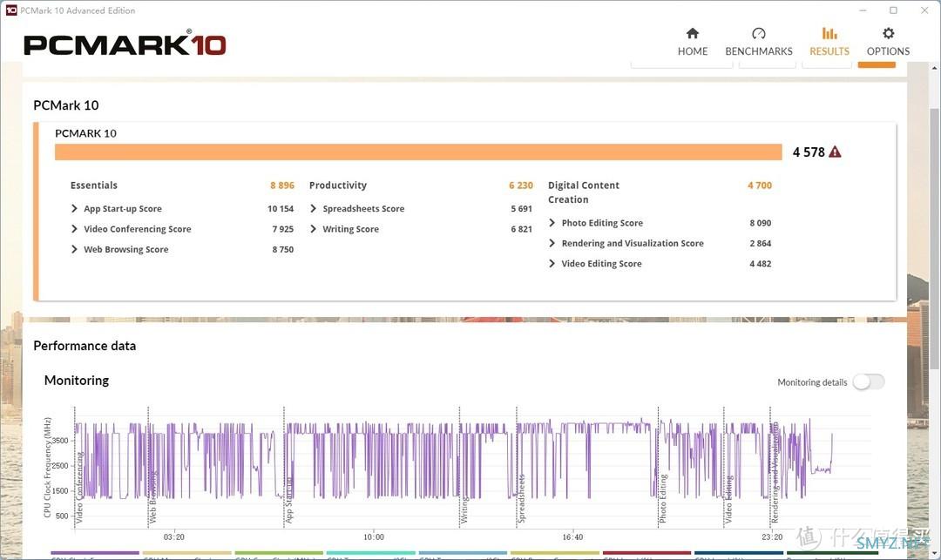Click the Rendering value 2 864
The image size is (941, 560).
click(x=761, y=244)
